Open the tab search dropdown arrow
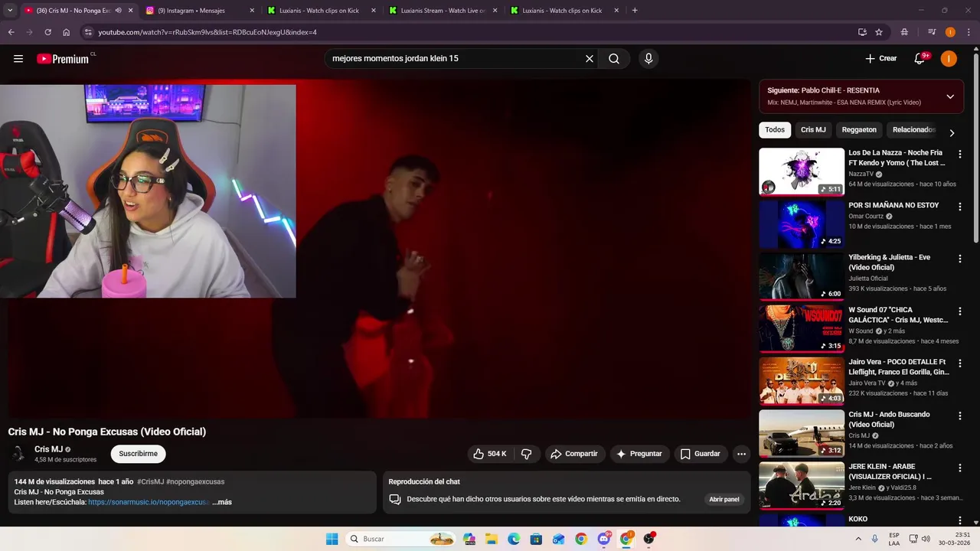 (11, 11)
